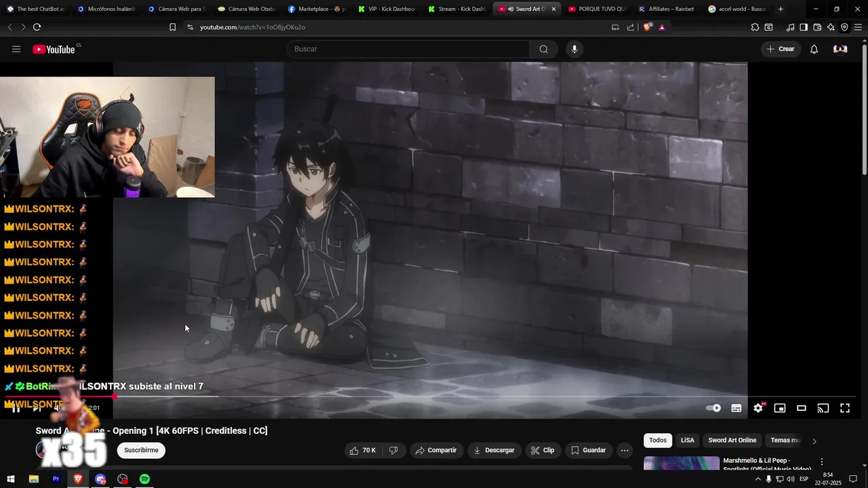Download the video with Descargar
This screenshot has width=868, height=488.
point(494,450)
